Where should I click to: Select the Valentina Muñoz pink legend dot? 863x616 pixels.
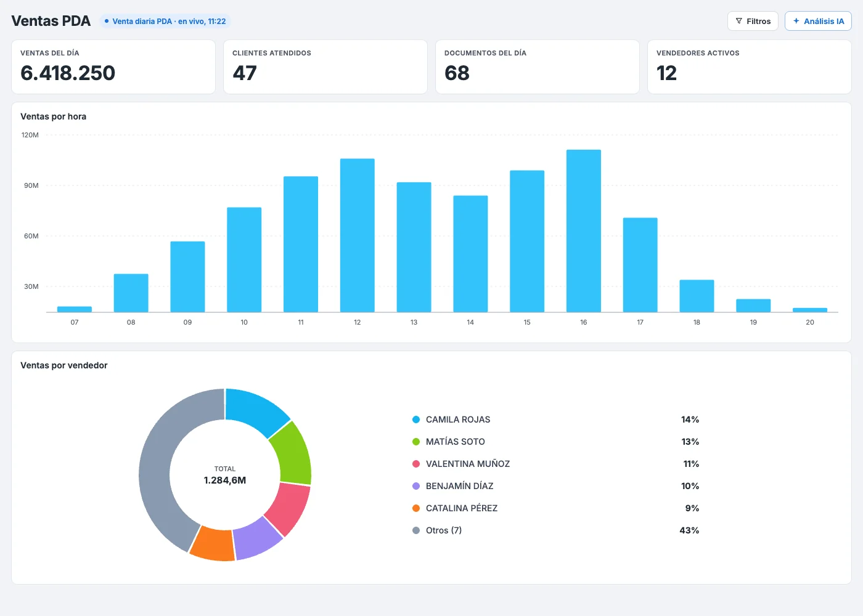pyautogui.click(x=416, y=464)
